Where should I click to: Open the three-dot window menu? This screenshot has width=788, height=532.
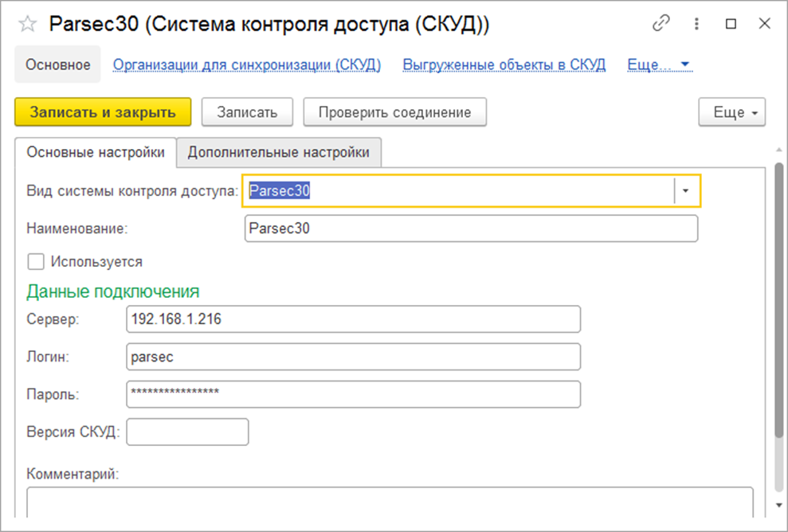[696, 24]
